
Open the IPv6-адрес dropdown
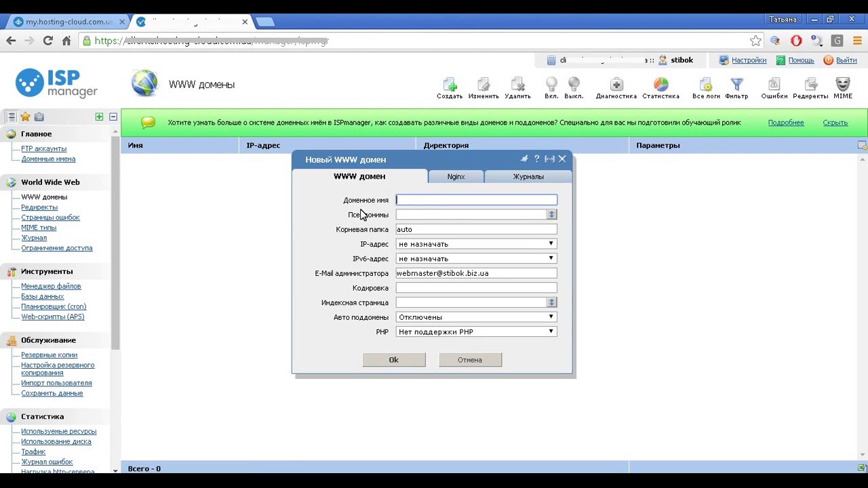click(476, 258)
